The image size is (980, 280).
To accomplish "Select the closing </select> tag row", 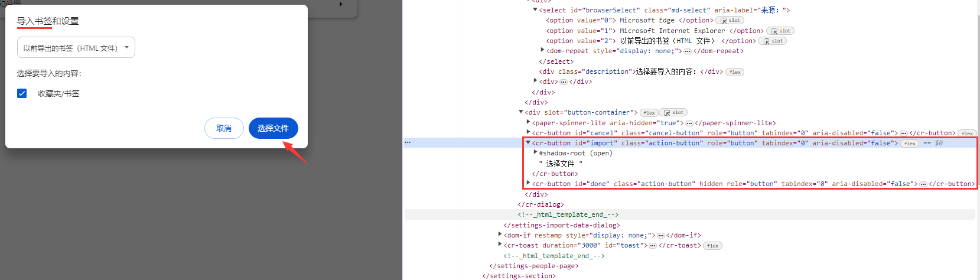I will 556,61.
